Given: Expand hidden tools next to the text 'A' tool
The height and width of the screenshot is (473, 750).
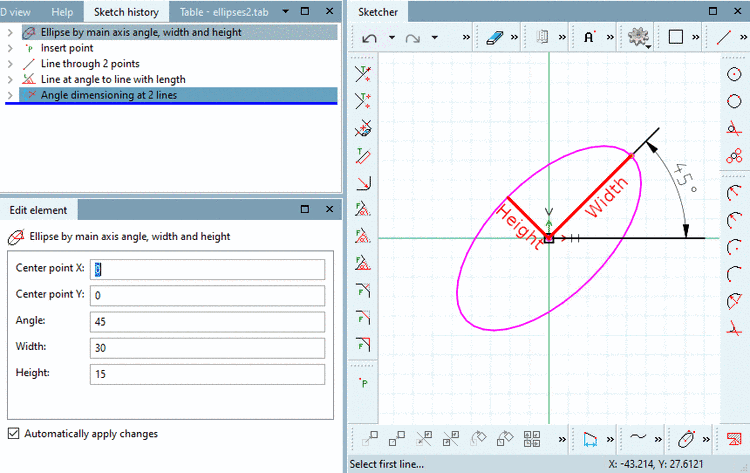Looking at the screenshot, I should click(x=610, y=37).
